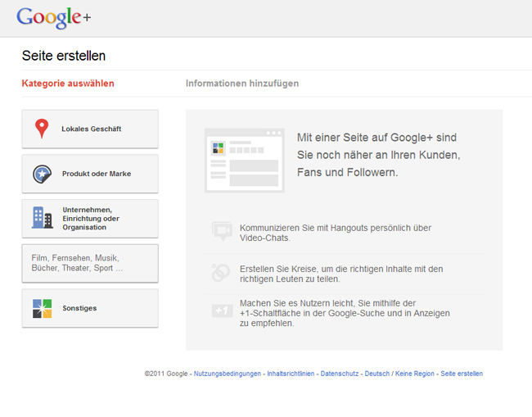Image resolution: width=532 pixels, height=417 pixels.
Task: Open the Kategorie auswählen step
Action: pos(68,84)
